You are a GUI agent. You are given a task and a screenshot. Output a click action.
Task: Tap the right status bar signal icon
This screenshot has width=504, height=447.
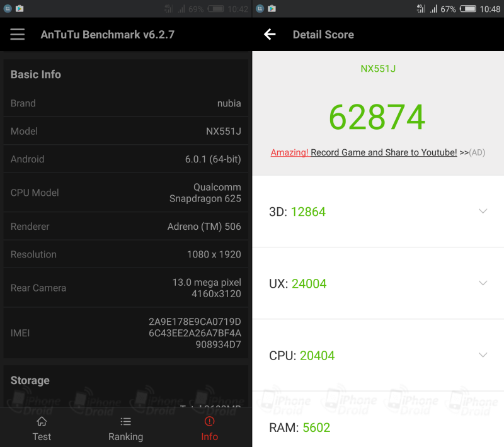point(434,9)
